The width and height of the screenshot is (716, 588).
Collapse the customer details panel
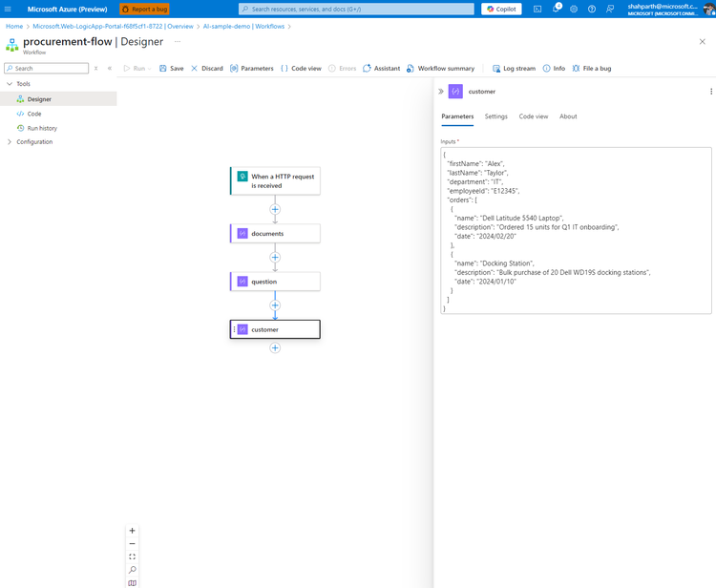[441, 92]
